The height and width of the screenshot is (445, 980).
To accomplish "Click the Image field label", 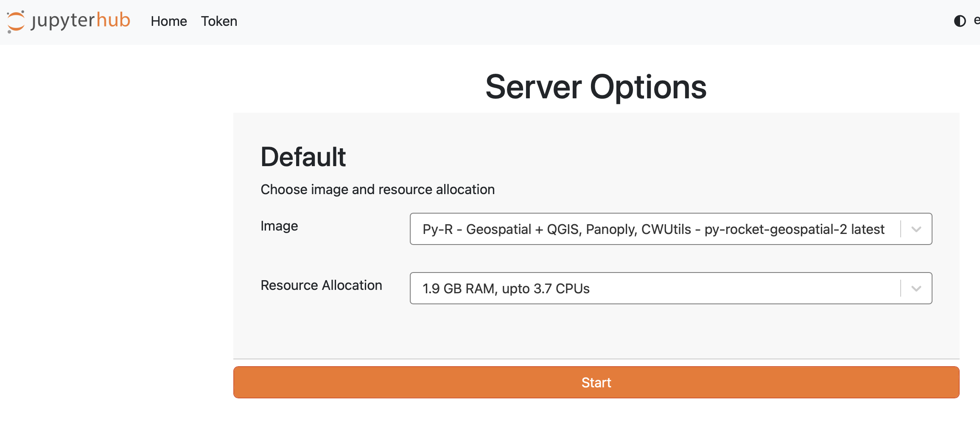I will click(x=279, y=226).
